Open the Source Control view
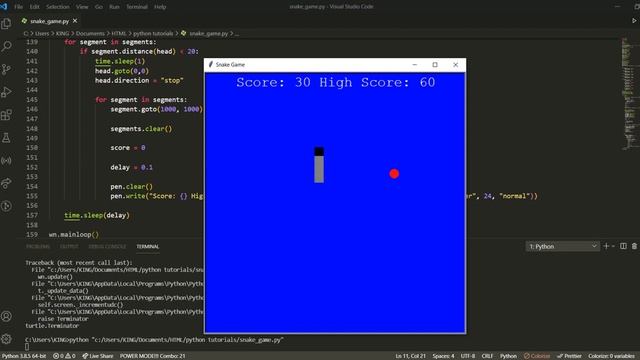This screenshot has height=360, width=640. click(x=6, y=69)
